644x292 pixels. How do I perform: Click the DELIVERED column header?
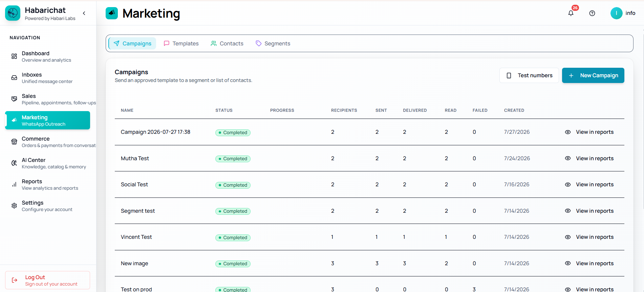click(415, 110)
